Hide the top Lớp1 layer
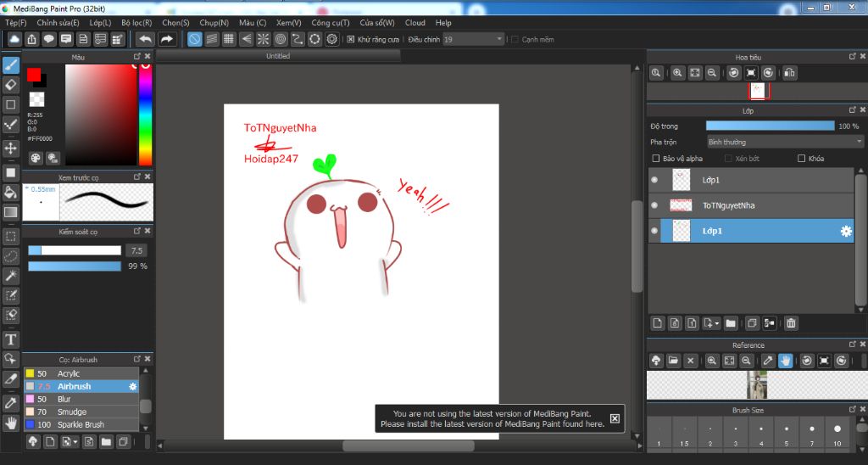This screenshot has width=868, height=465. pyautogui.click(x=654, y=180)
